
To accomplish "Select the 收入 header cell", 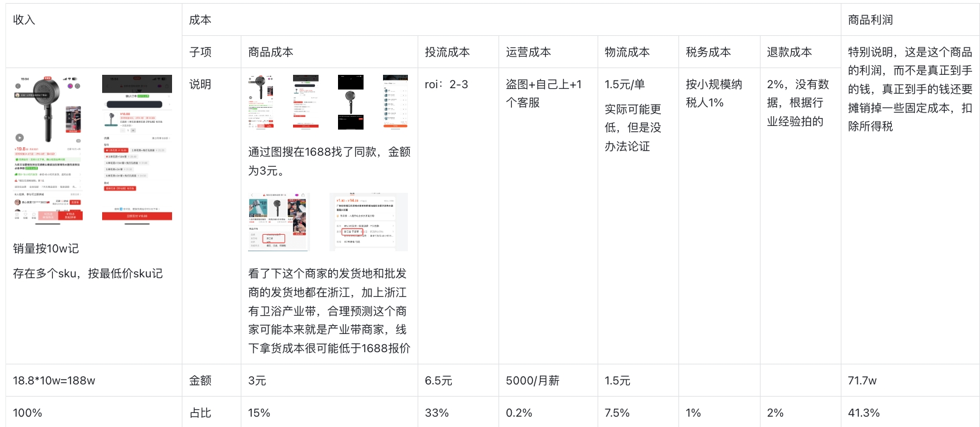I will point(24,19).
